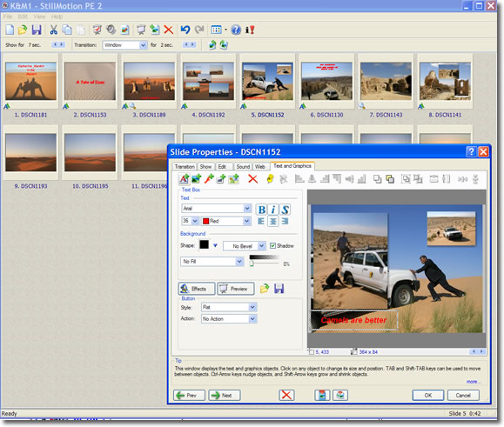Align text right in the text box

coord(285,221)
